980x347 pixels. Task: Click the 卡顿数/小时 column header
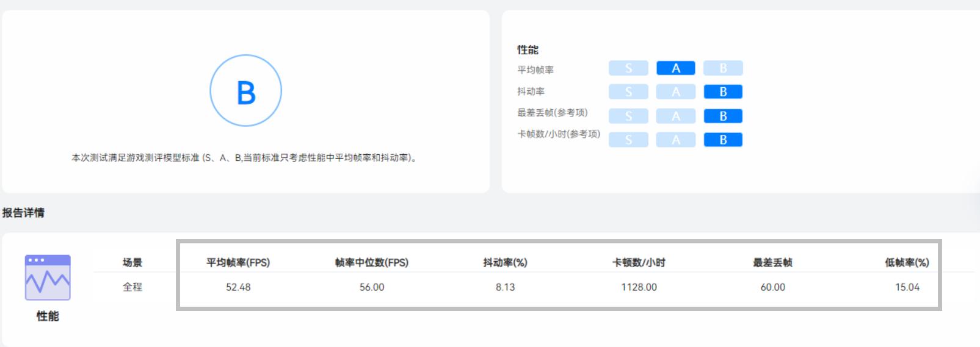(x=639, y=263)
